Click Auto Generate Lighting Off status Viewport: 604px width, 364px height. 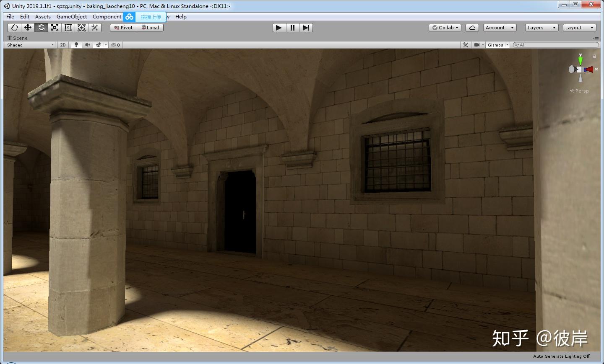coord(561,356)
